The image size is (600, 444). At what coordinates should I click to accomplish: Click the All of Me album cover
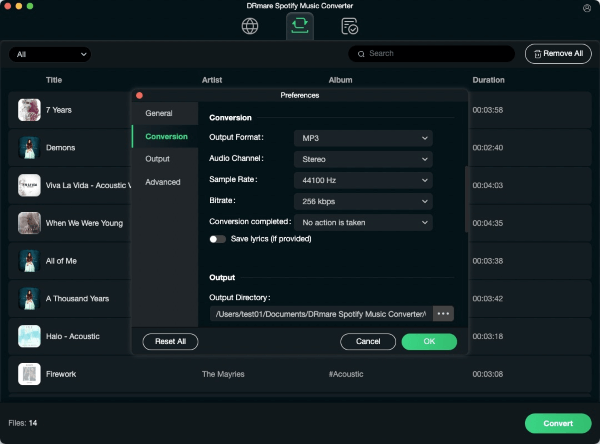coord(29,261)
